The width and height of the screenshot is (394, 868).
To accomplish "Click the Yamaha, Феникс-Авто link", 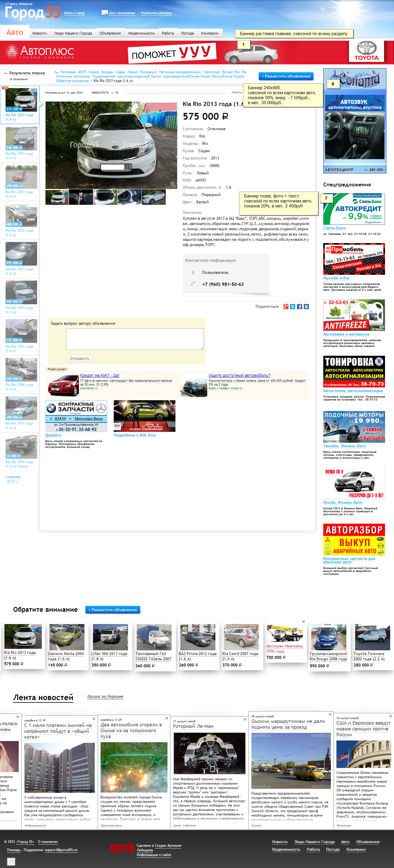I will (x=344, y=446).
